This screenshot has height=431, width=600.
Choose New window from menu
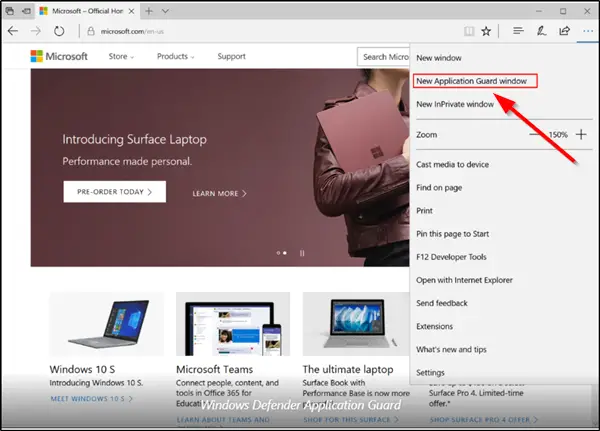point(439,58)
